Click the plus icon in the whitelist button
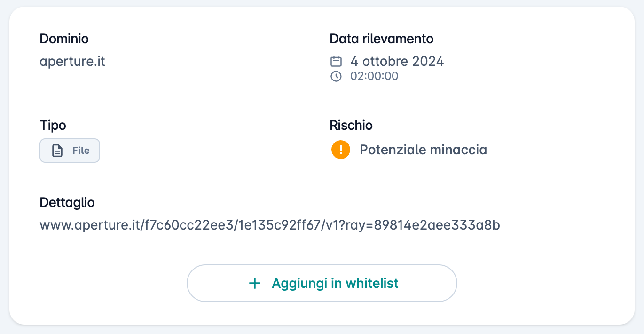 [254, 283]
